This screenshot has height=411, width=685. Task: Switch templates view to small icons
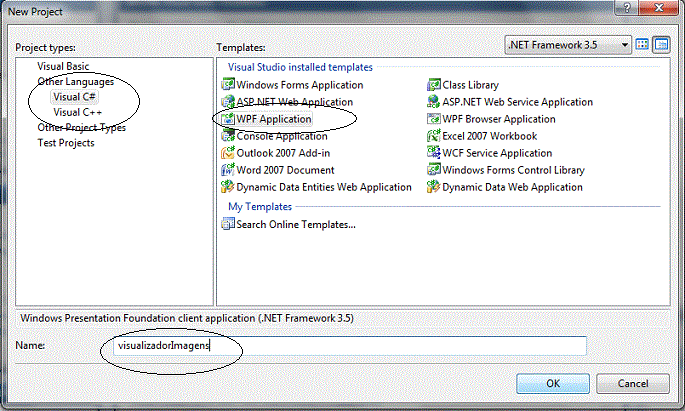pos(661,45)
